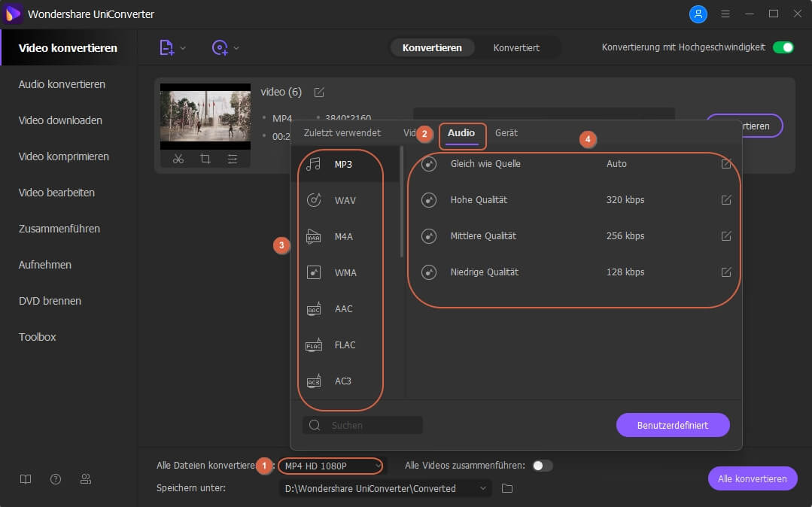Image resolution: width=812 pixels, height=507 pixels.
Task: Edit the Niedrige Qualität preset
Action: 726,272
